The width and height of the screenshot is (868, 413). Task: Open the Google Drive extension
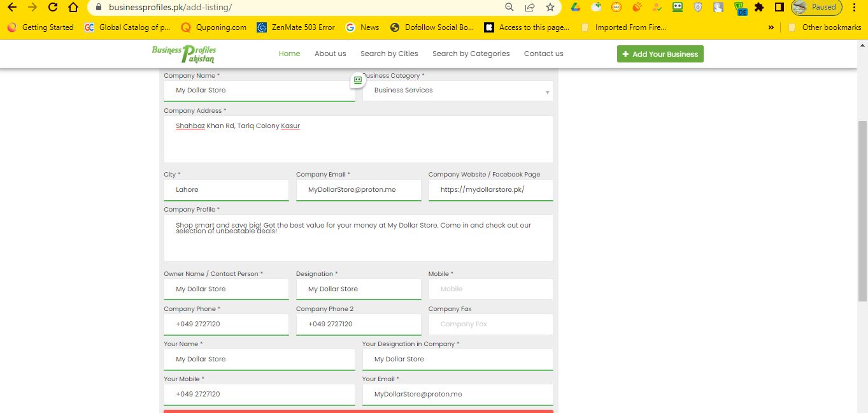tap(575, 8)
